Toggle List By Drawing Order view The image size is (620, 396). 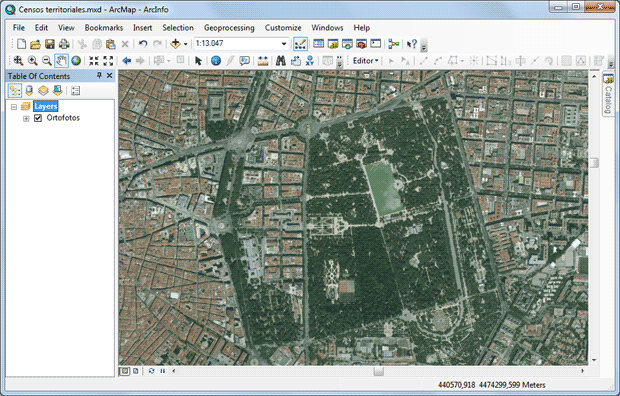(x=15, y=91)
